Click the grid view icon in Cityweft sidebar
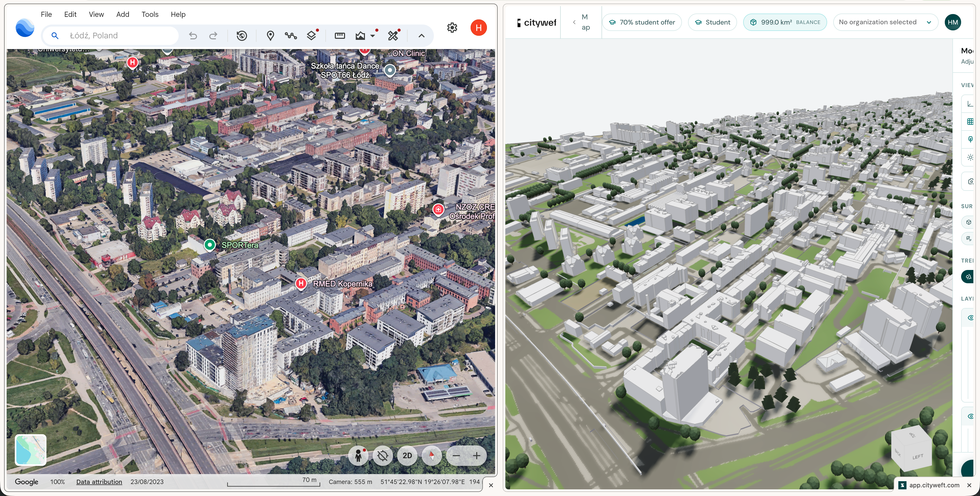Screen dimensions: 980x496 970,121
